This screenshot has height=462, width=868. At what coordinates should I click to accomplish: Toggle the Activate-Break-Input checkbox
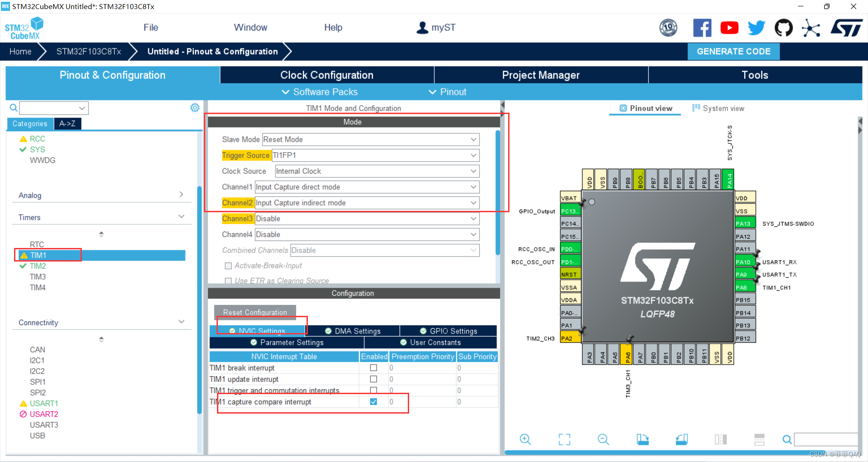228,266
